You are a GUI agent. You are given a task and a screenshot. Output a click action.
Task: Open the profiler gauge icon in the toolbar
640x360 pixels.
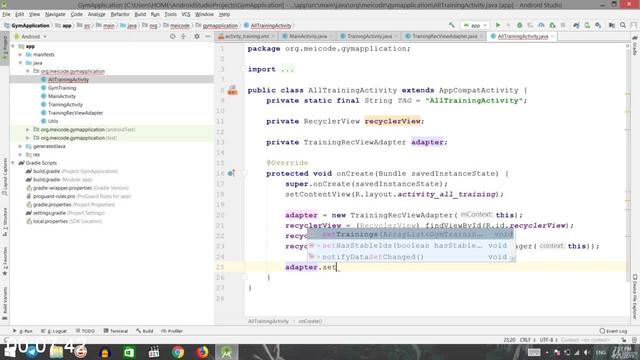[x=541, y=25]
